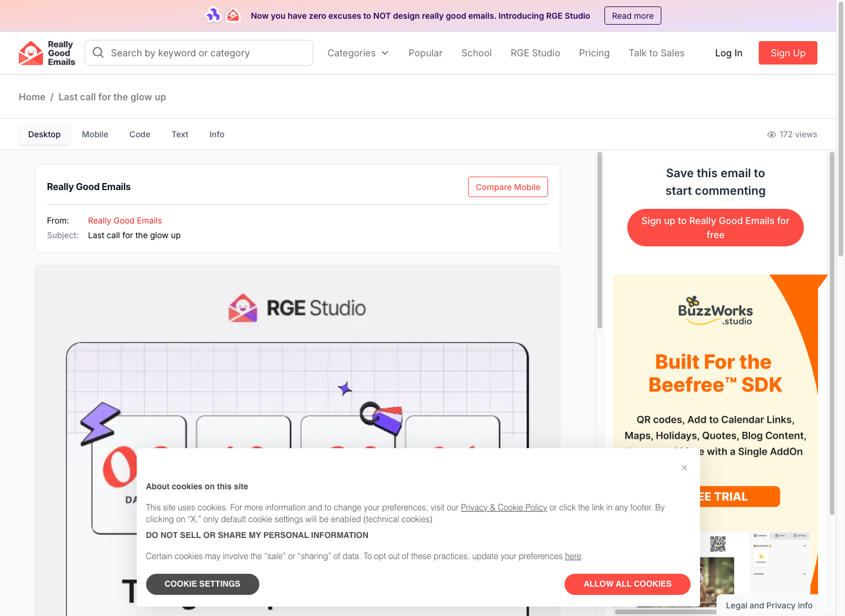Screen dimensions: 845x616
Task: Click the RGE Studio logo in email
Action: pos(298,308)
